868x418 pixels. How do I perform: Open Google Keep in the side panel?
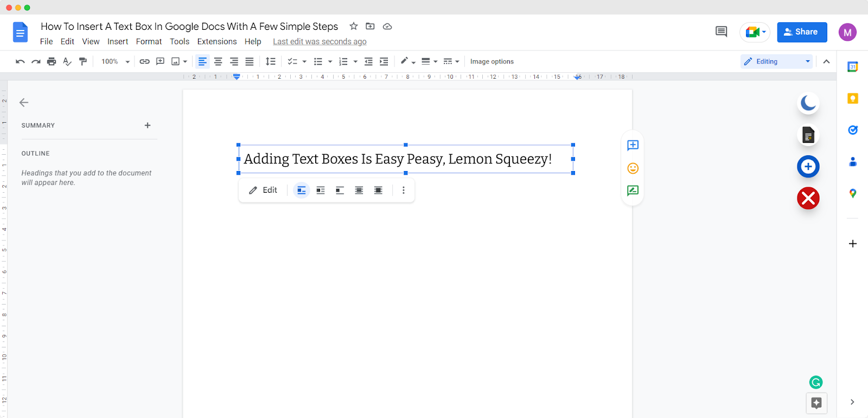click(x=853, y=98)
